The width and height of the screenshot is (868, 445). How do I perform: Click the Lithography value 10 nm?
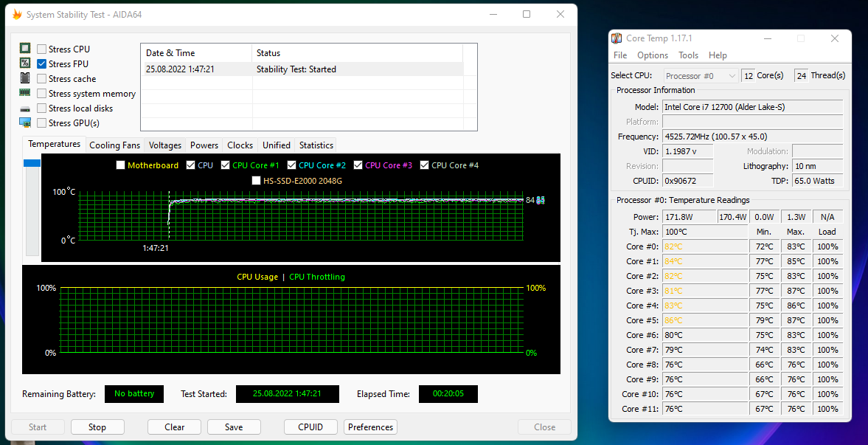(x=818, y=166)
